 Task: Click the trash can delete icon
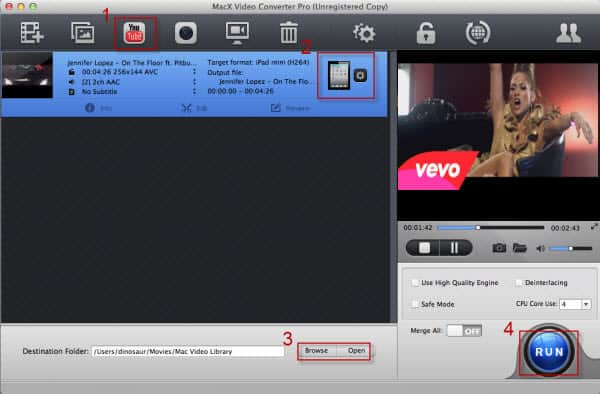289,33
